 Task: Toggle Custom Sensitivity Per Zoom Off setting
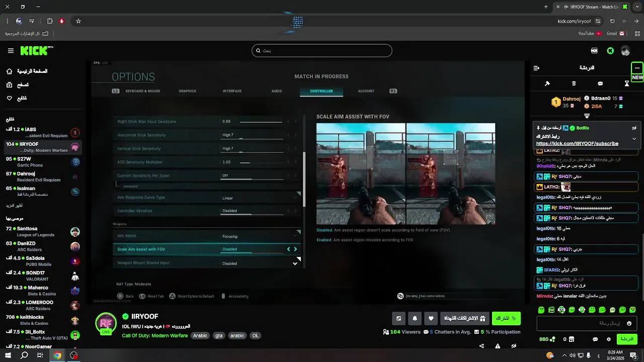pos(207,175)
